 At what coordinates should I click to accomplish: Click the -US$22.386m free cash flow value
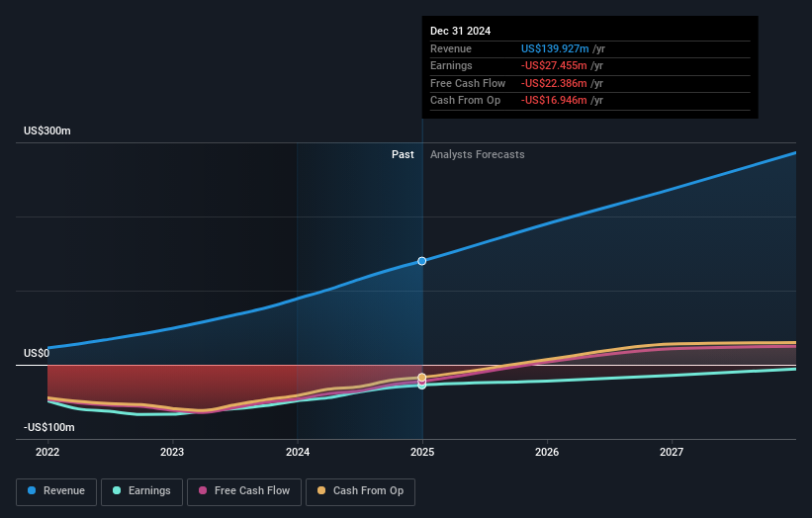(x=554, y=83)
